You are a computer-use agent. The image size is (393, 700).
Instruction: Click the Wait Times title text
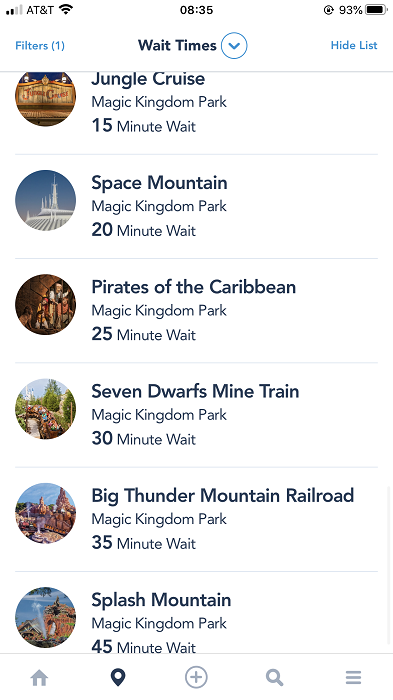[x=177, y=46]
